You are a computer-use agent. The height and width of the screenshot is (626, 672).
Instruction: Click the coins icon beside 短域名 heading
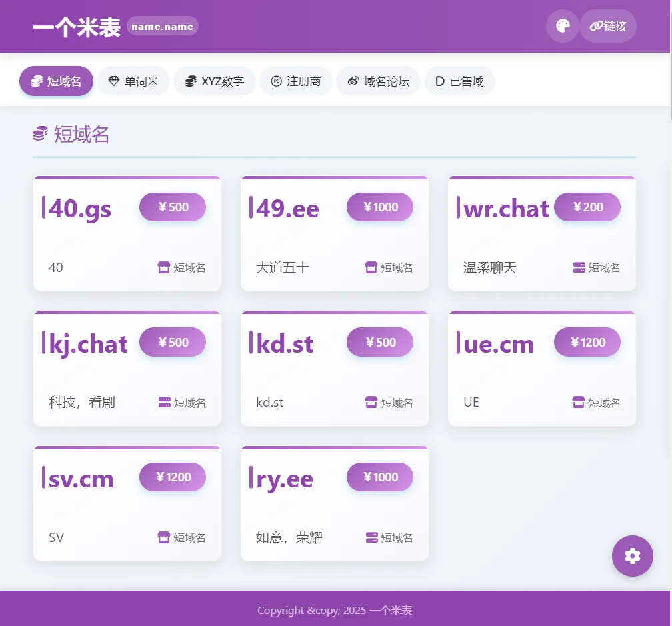[40, 134]
